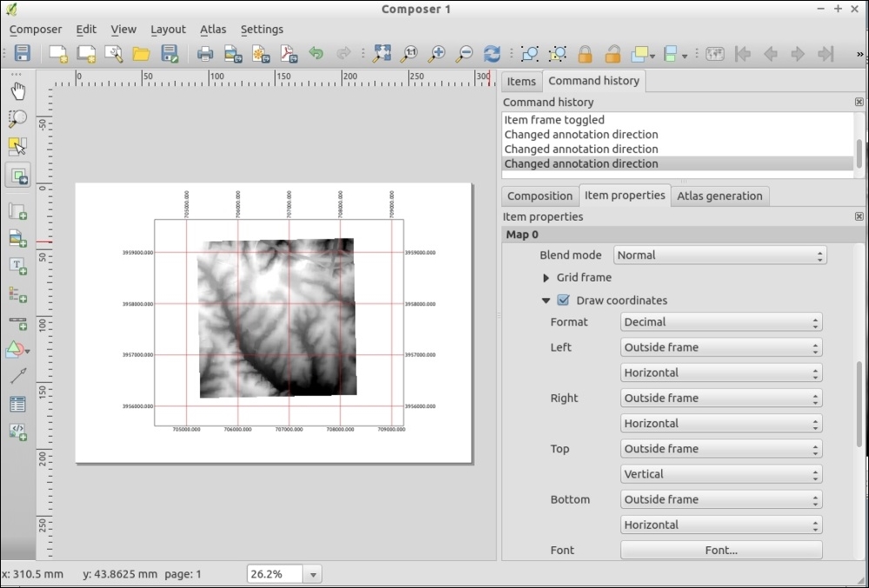This screenshot has height=588, width=869.
Task: Click the 26.2% zoom level field
Action: click(x=275, y=574)
